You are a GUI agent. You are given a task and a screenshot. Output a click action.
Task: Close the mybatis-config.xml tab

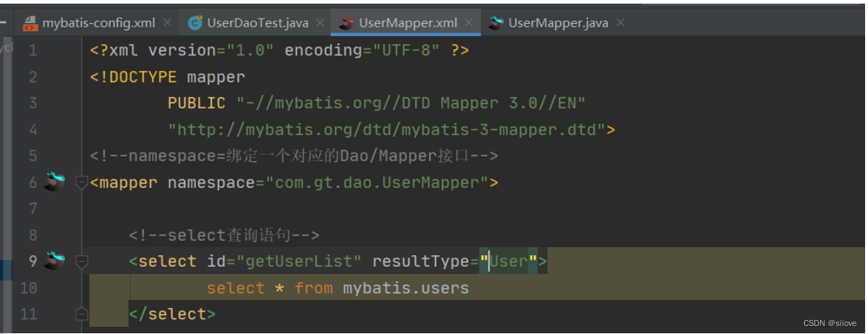point(168,23)
